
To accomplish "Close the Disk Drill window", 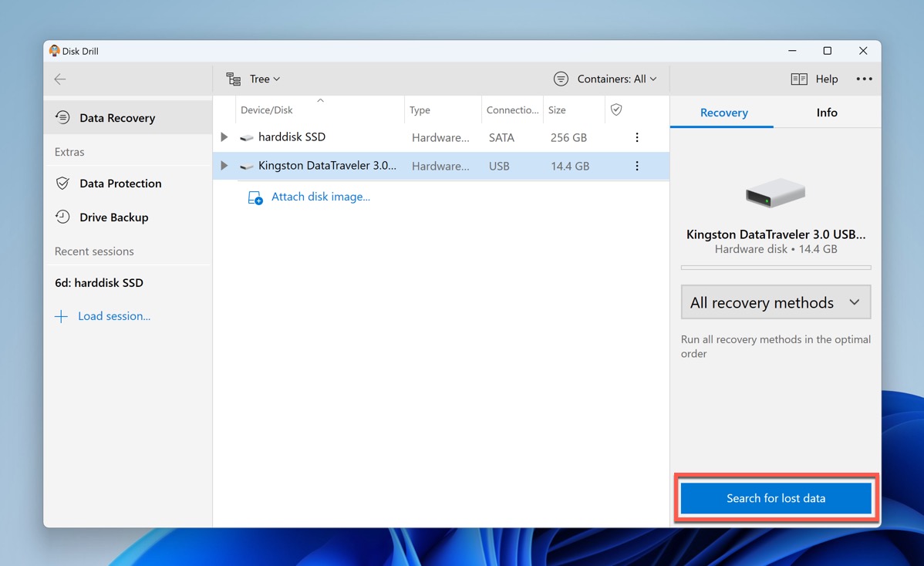I will point(863,51).
